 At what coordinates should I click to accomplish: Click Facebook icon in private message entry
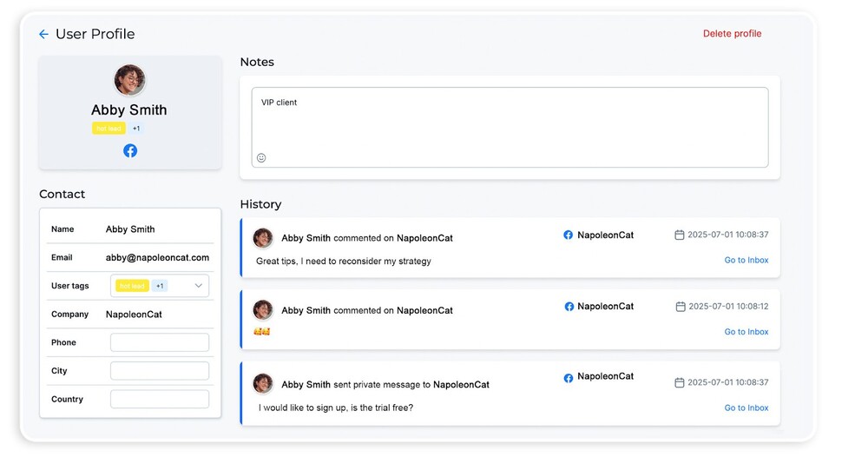click(569, 378)
